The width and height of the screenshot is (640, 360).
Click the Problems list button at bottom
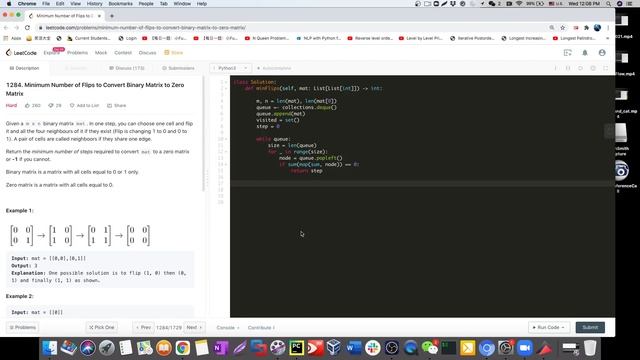[22, 327]
